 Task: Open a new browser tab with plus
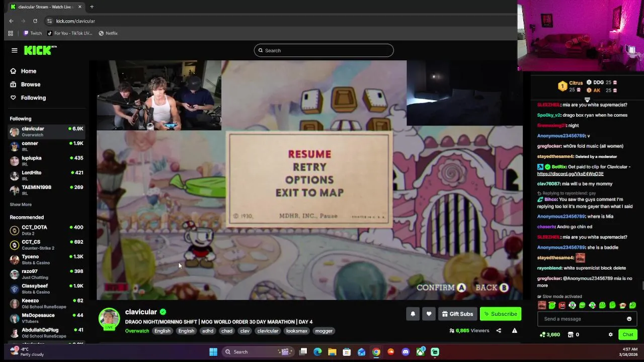click(x=92, y=7)
